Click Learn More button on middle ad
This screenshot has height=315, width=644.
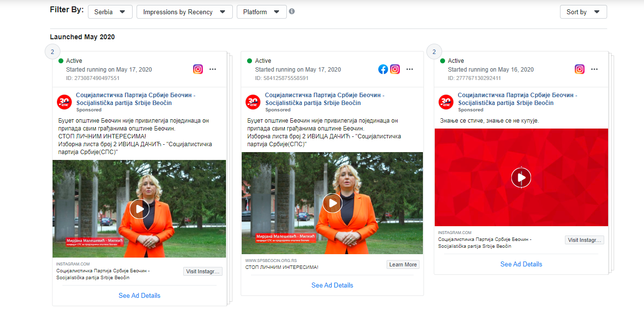pos(403,264)
